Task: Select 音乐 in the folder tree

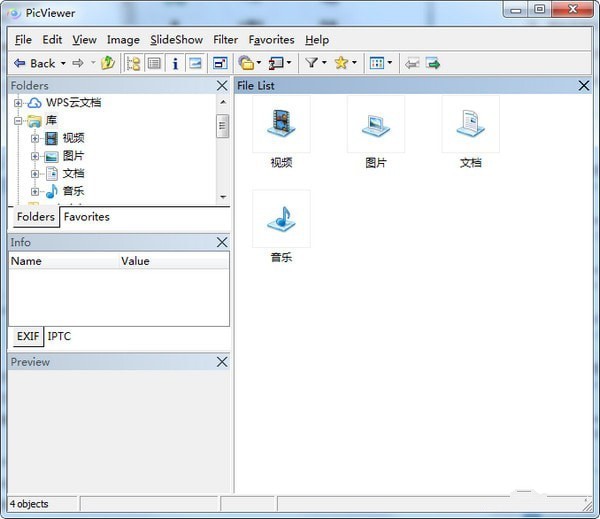Action: pos(73,191)
